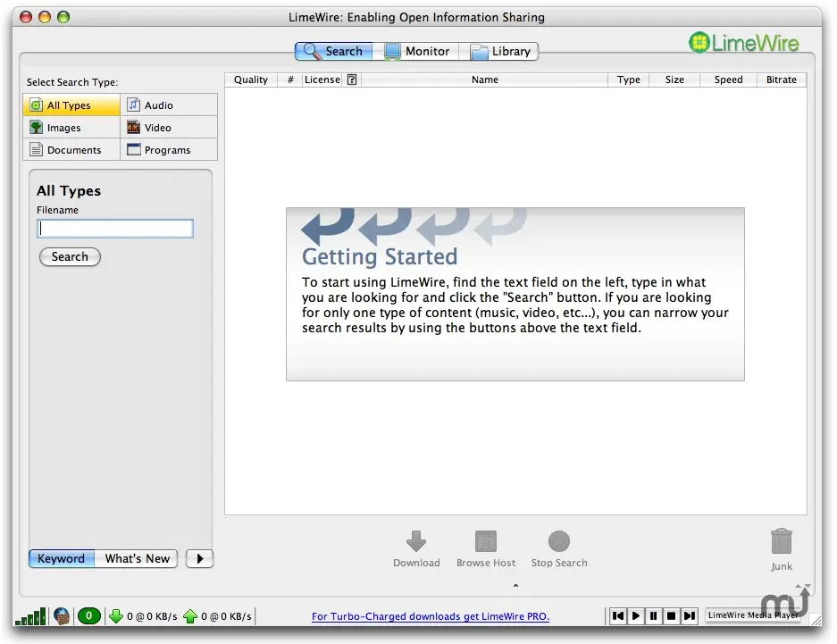
Task: Click the next track media button
Action: pyautogui.click(x=690, y=615)
